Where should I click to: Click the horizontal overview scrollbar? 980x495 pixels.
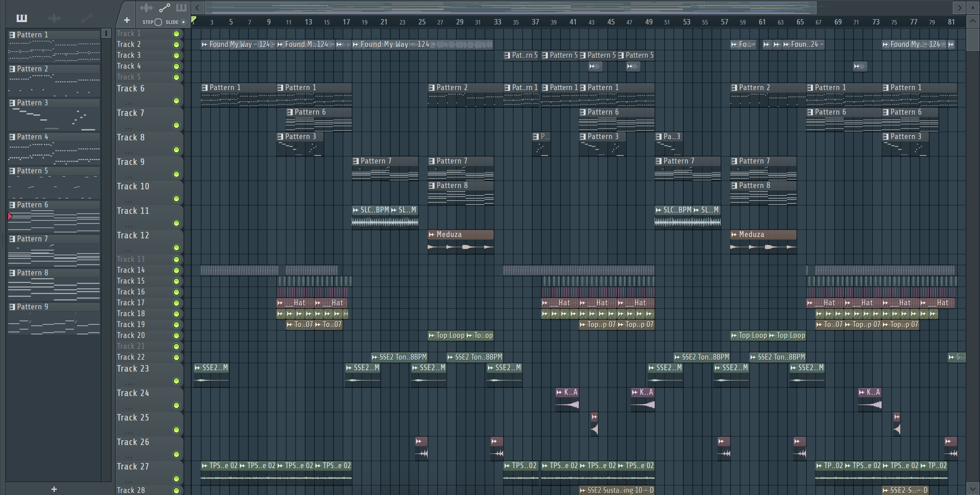510,7
